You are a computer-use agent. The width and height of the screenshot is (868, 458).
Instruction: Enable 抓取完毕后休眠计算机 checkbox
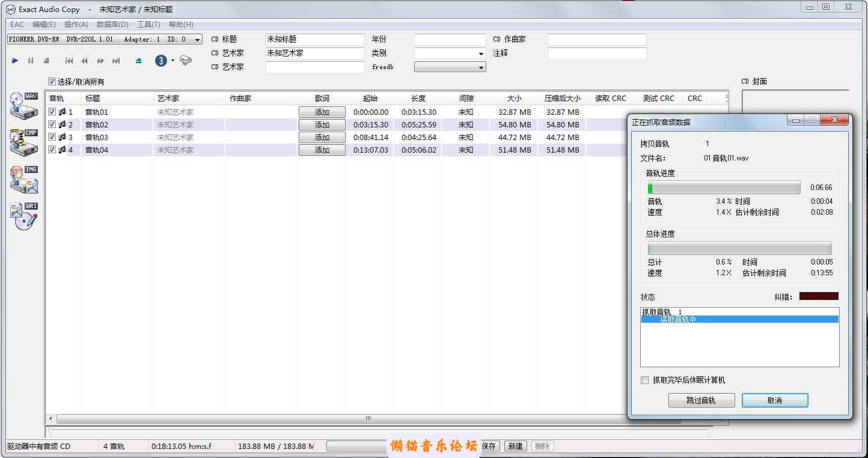645,380
